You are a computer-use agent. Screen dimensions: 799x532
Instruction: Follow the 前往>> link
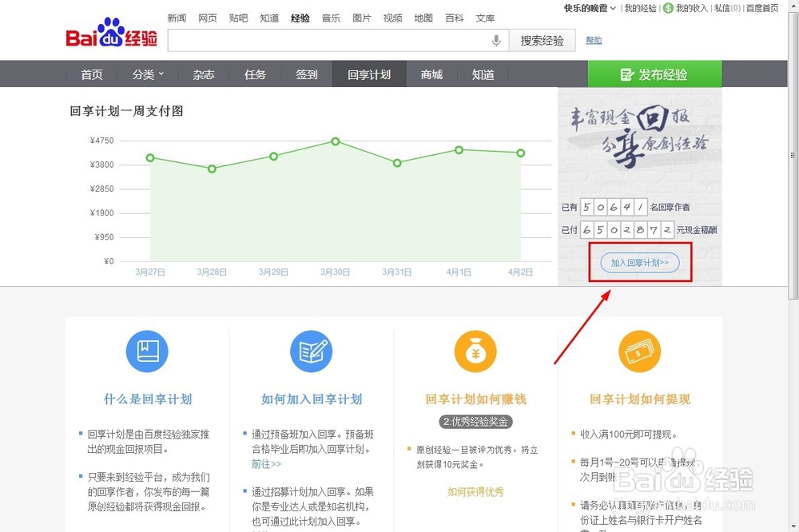pyautogui.click(x=266, y=464)
